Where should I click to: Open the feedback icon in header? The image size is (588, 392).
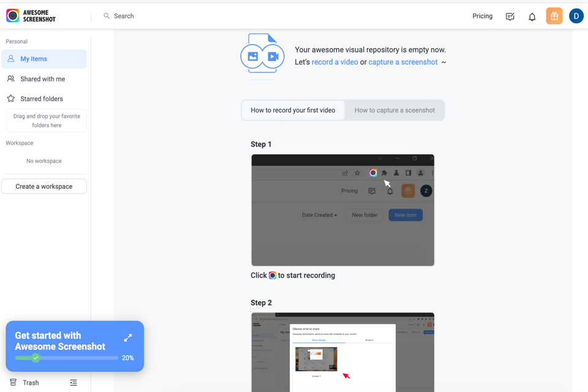coord(510,17)
